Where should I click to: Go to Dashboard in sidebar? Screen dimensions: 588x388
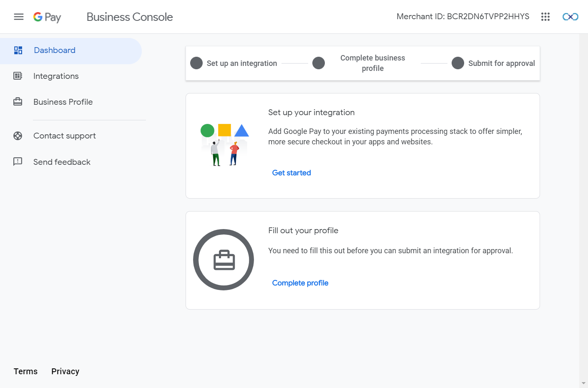[71, 51]
